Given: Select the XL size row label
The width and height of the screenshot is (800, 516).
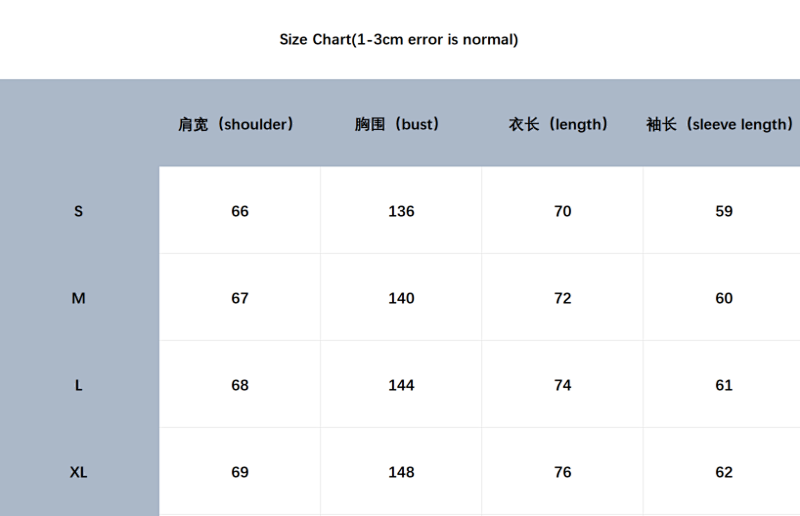Looking at the screenshot, I should [78, 472].
